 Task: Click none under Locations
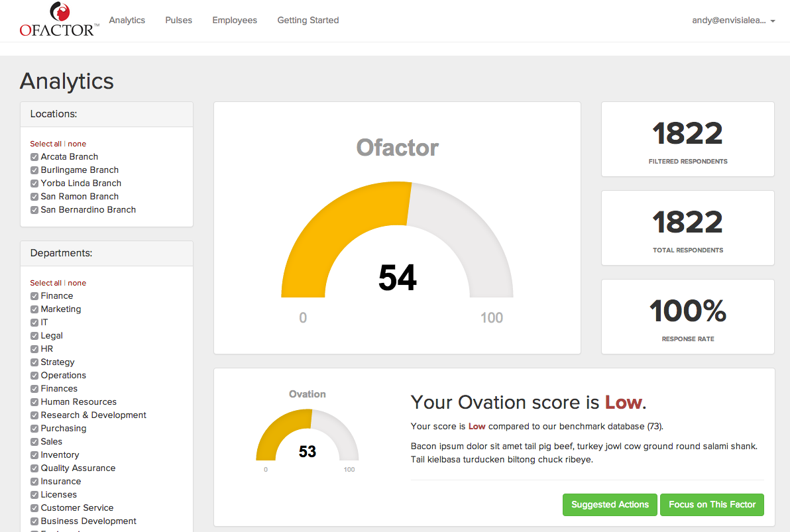77,144
